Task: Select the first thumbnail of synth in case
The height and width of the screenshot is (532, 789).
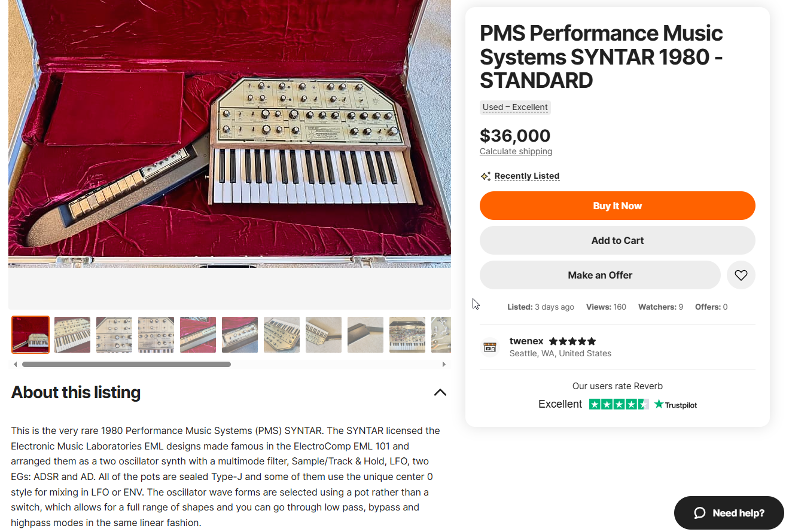Action: tap(31, 335)
